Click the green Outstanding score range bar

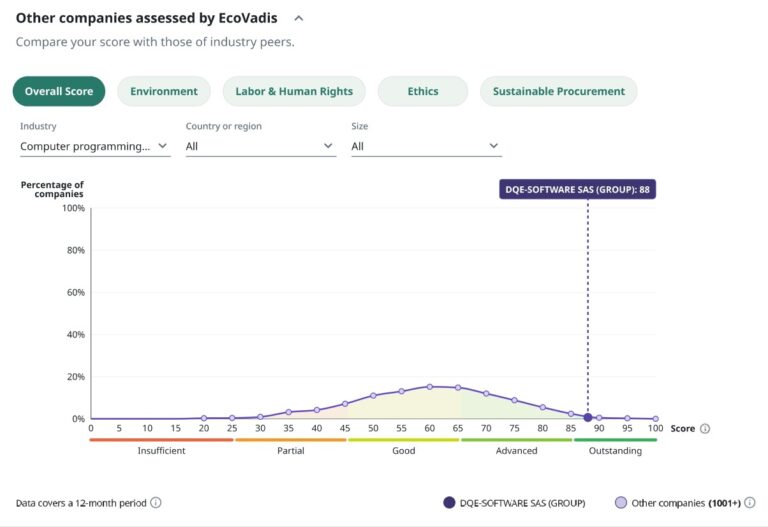point(615,440)
